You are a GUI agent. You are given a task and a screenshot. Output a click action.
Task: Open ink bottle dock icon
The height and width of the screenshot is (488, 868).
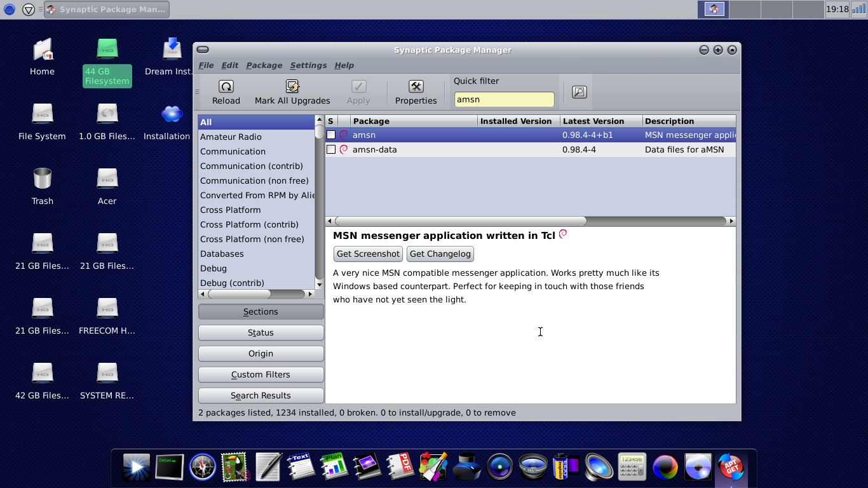466,468
